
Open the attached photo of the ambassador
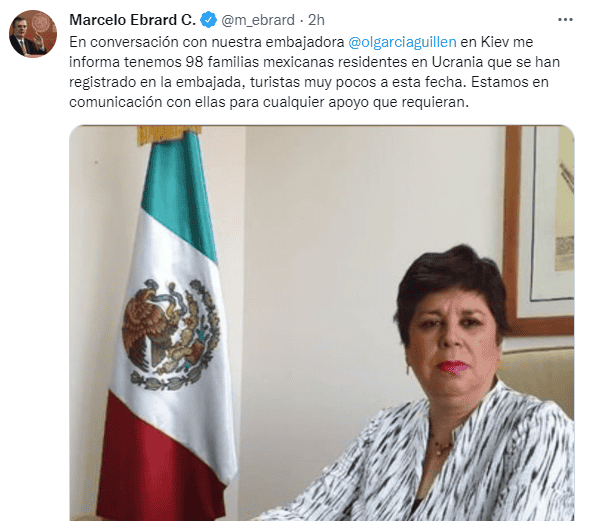pos(322,323)
